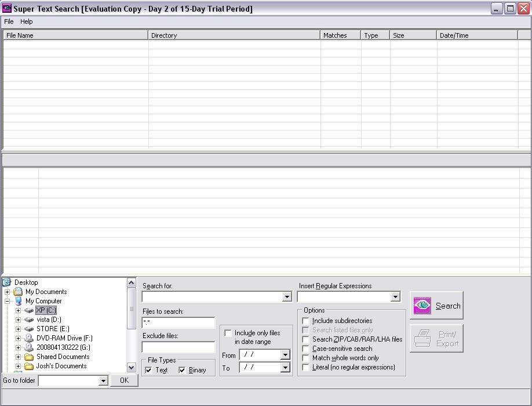Open the Go to folder dropdown
The width and height of the screenshot is (532, 406).
pos(104,381)
